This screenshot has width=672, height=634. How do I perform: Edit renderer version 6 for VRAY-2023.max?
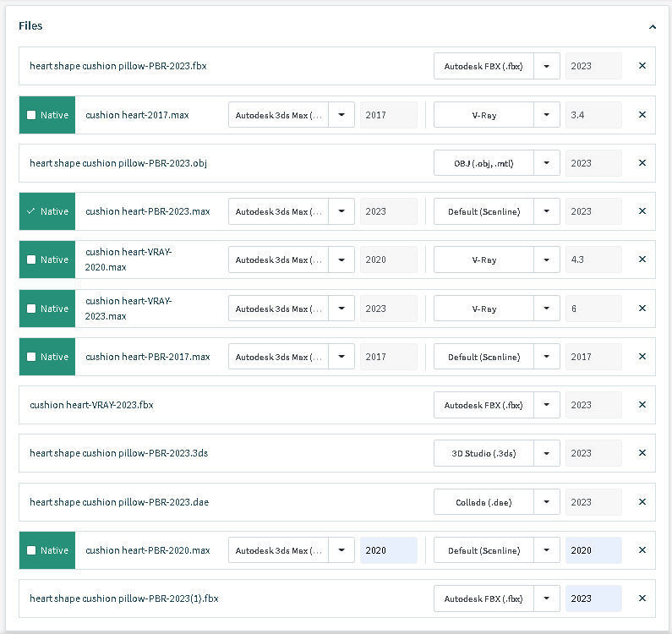pos(593,309)
